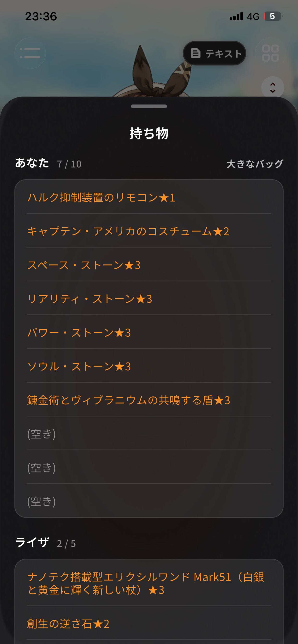This screenshot has height=644, width=298.
Task: Select 創生の逆さ石★2 in ライザ's items
Action: point(149,623)
